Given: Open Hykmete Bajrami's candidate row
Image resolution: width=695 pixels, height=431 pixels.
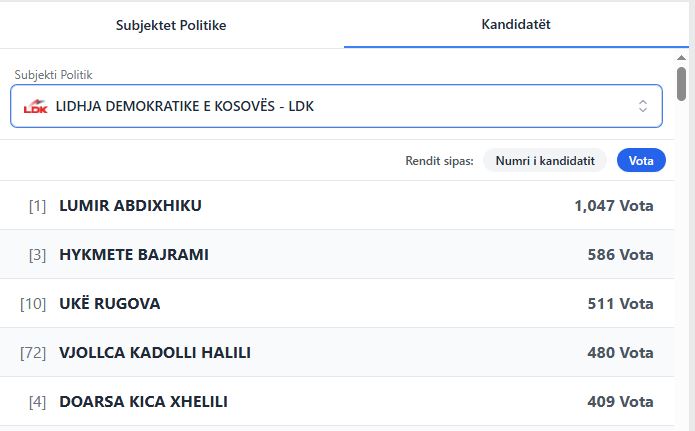Looking at the screenshot, I should point(134,255).
